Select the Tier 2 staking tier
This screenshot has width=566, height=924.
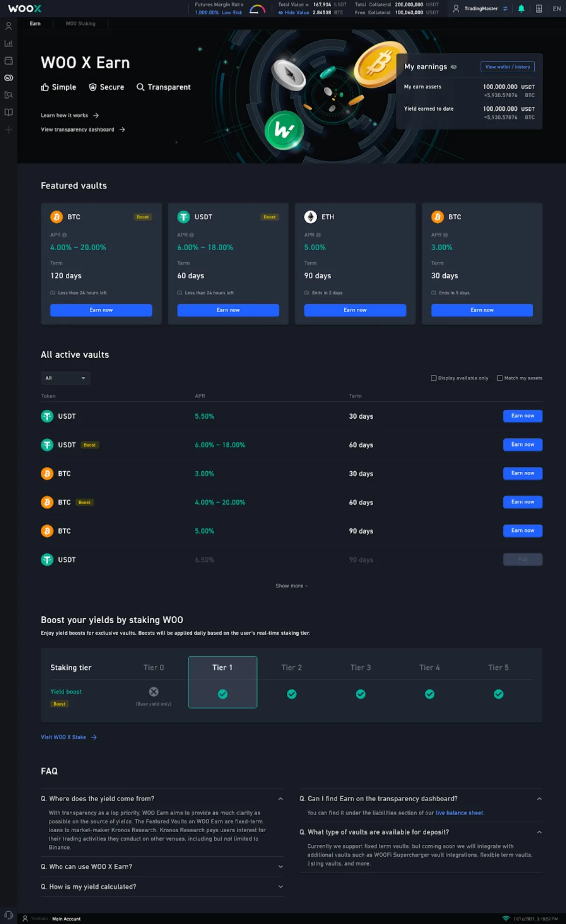292,667
